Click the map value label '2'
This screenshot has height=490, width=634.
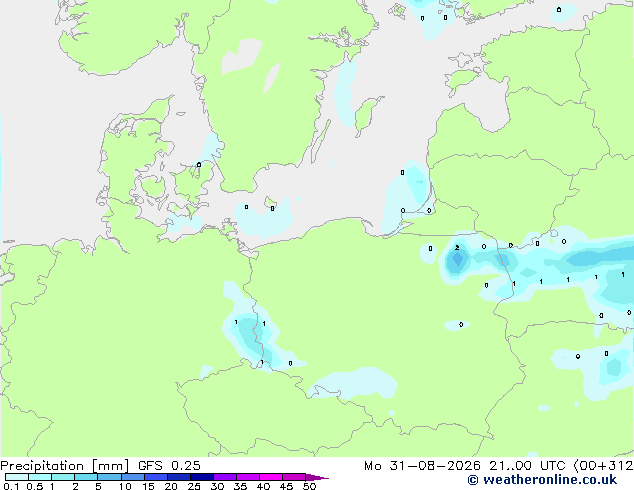click(457, 247)
